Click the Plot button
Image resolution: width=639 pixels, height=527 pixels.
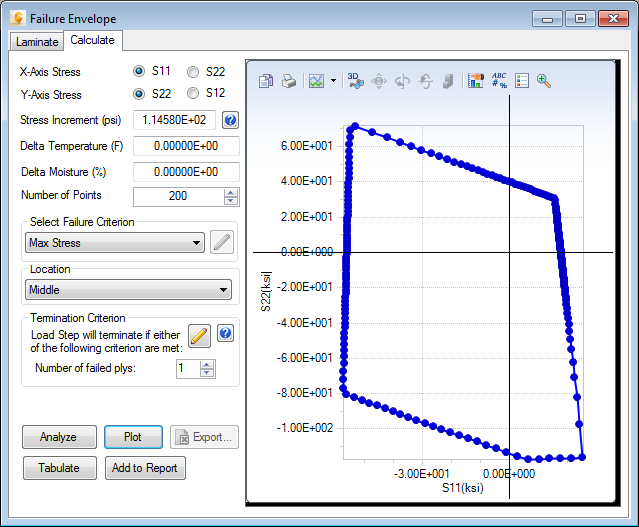[133, 437]
